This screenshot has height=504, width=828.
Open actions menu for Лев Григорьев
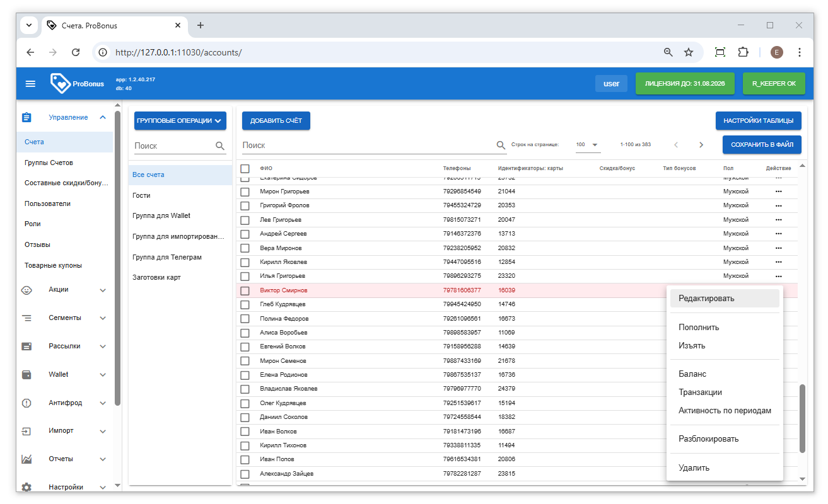(778, 220)
